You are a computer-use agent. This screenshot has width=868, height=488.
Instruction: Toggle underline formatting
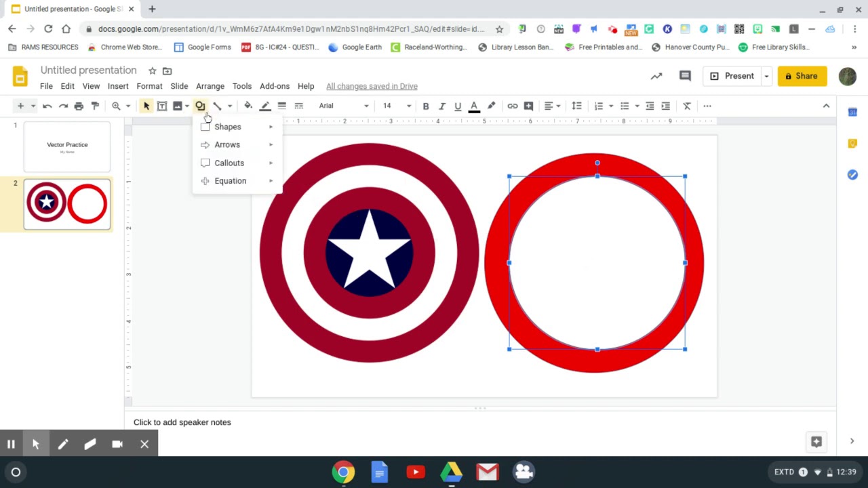[x=458, y=106]
